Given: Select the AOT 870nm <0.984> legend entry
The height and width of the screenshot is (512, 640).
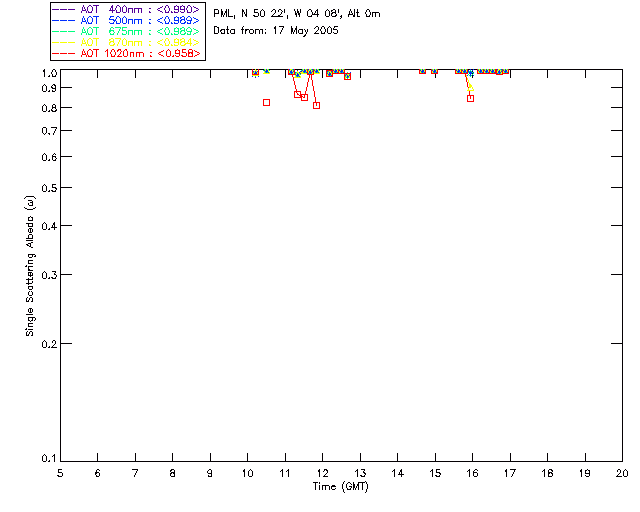Looking at the screenshot, I should (126, 42).
